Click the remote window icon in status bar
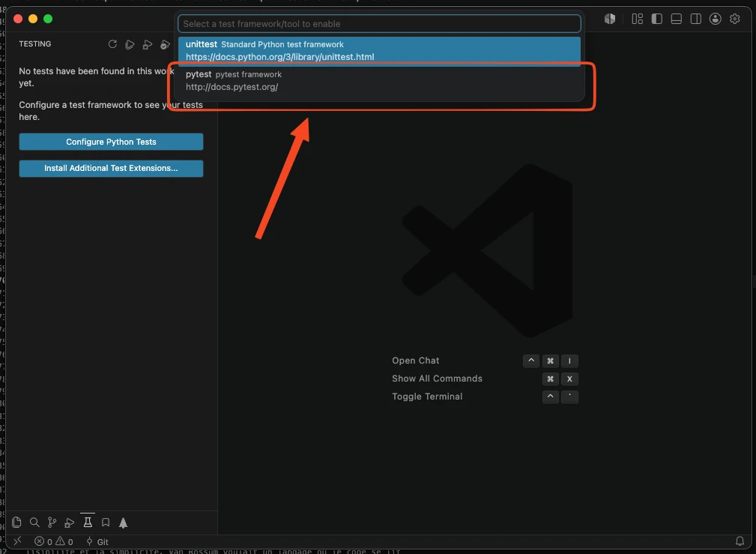756x554 pixels. pos(17,541)
